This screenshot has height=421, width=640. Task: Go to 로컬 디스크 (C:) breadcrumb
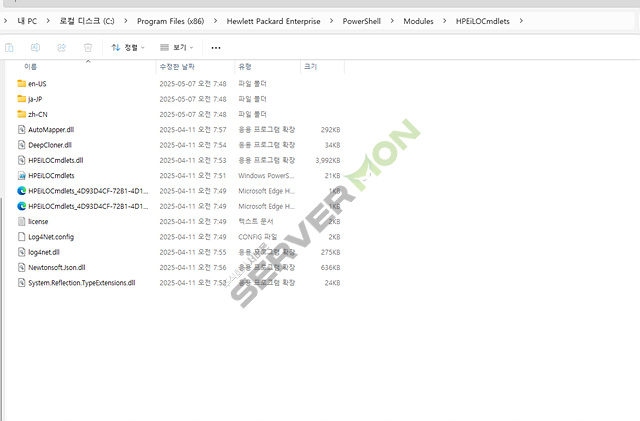point(87,21)
